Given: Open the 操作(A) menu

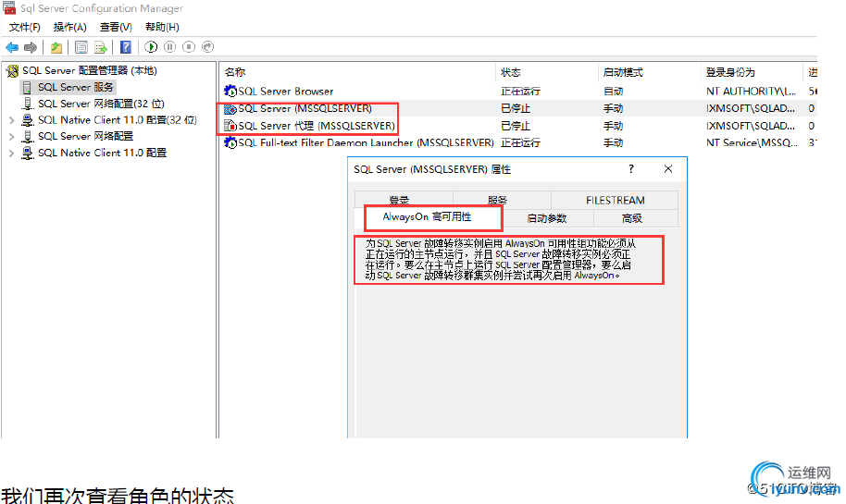Looking at the screenshot, I should (70, 27).
